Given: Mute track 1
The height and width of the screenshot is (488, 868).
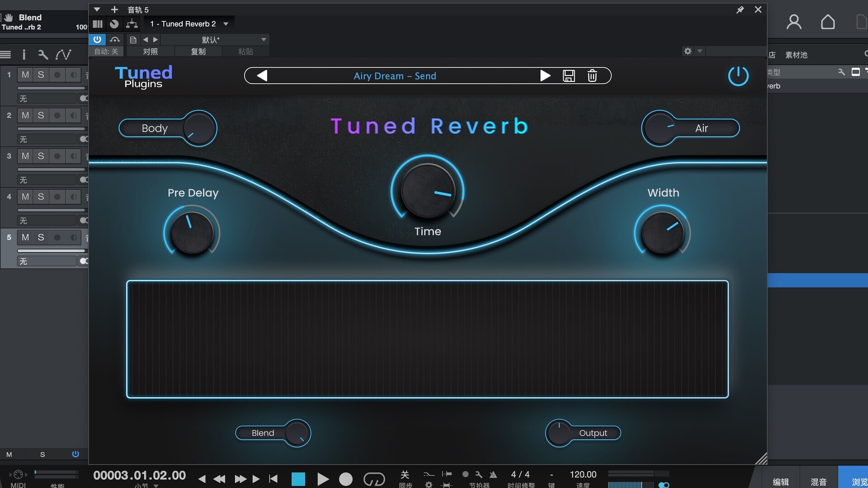Looking at the screenshot, I should tap(25, 75).
